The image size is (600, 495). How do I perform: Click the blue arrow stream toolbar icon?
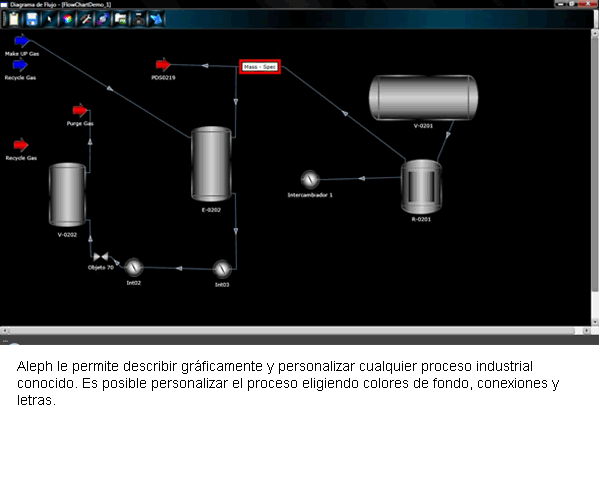tap(156, 18)
